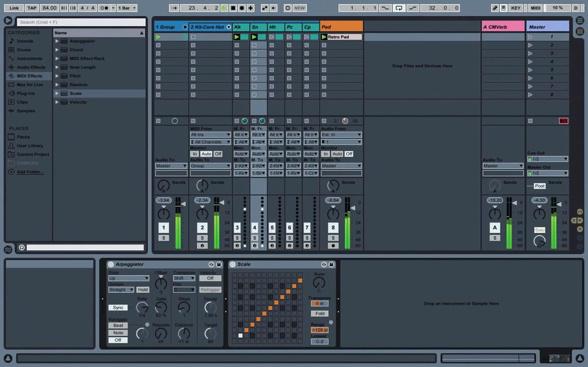Screen dimensions: 588x367
Task: Select the Max for Live category
Action: pyautogui.click(x=30, y=85)
